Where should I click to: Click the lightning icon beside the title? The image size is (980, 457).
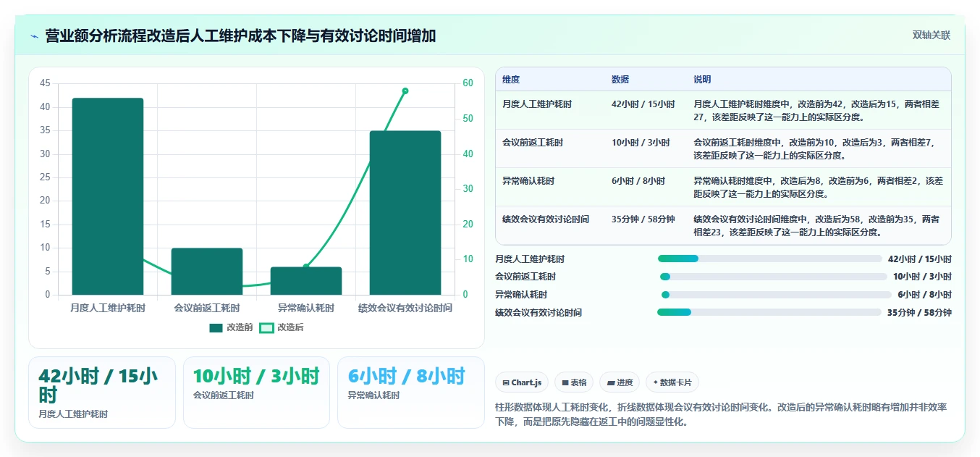[x=34, y=36]
